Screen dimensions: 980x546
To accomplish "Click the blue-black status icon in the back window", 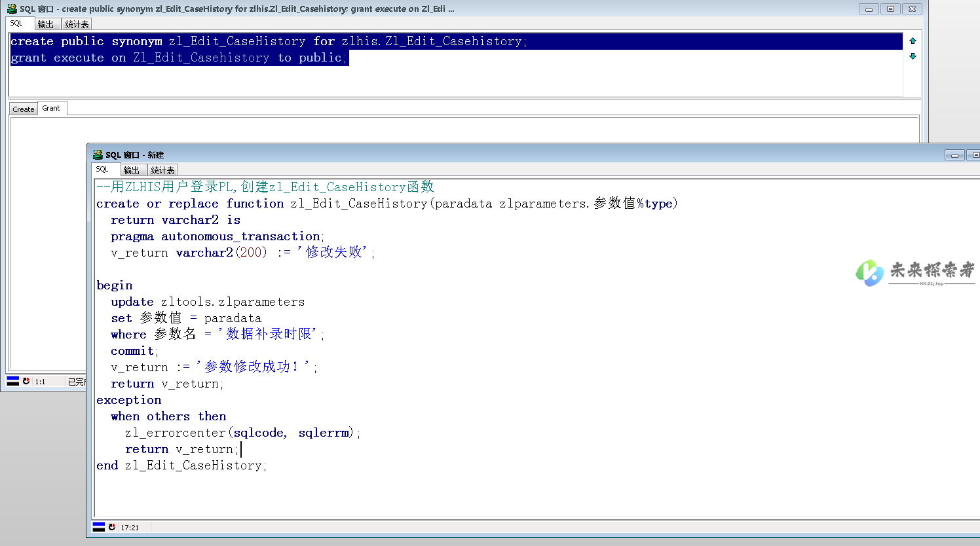I will tap(12, 381).
